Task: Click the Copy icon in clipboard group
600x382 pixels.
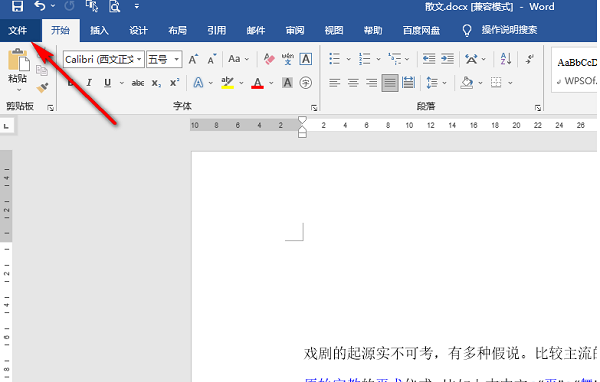Action: click(42, 70)
